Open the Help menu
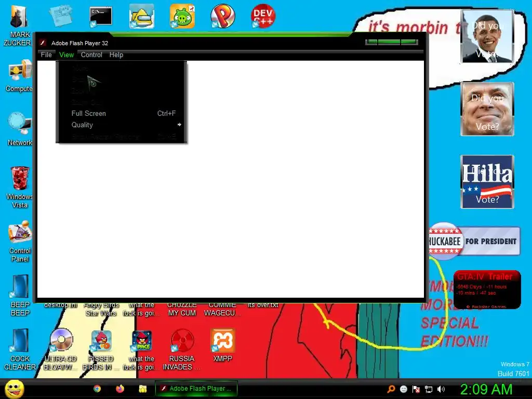 click(116, 55)
